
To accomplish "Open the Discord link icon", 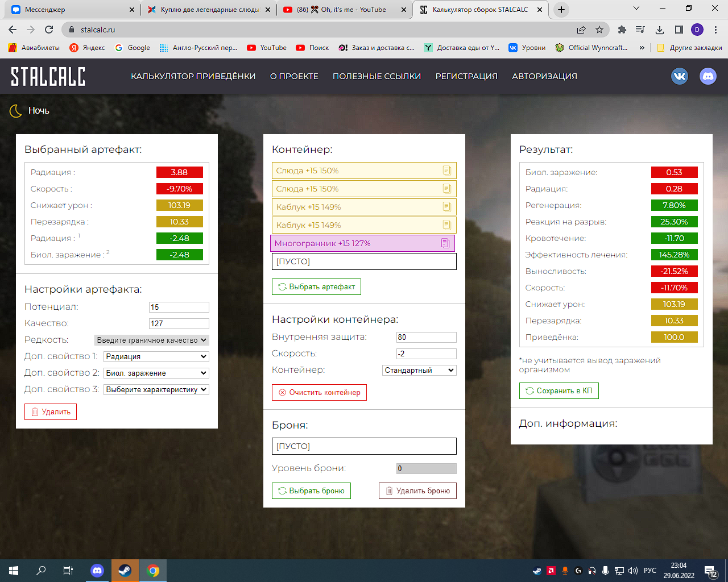I will (x=708, y=76).
